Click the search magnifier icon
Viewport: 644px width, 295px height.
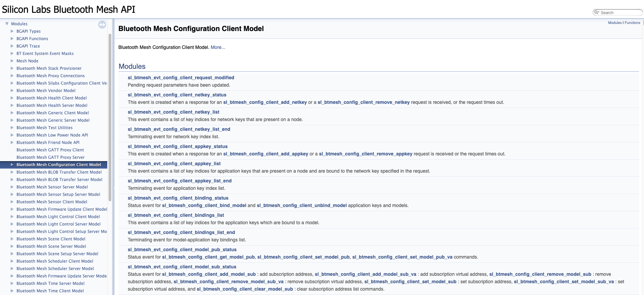pyautogui.click(x=596, y=12)
